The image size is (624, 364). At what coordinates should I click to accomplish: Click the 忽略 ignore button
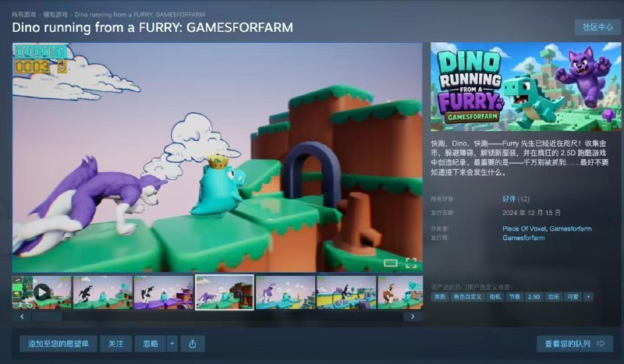(151, 344)
